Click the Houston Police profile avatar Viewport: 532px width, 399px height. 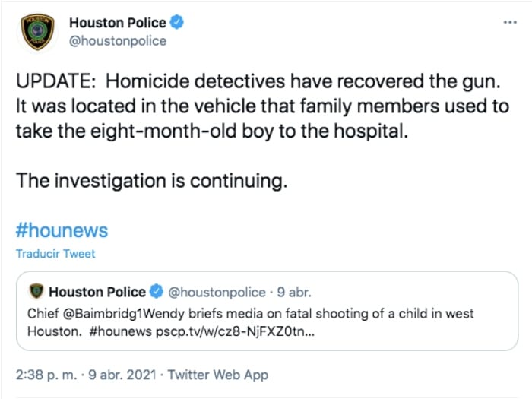tap(37, 31)
